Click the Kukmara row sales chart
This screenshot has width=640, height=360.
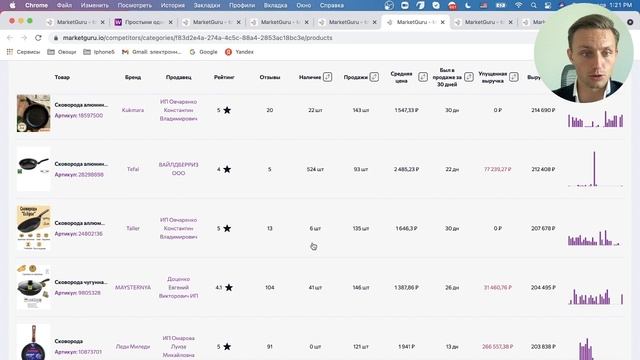pos(595,118)
